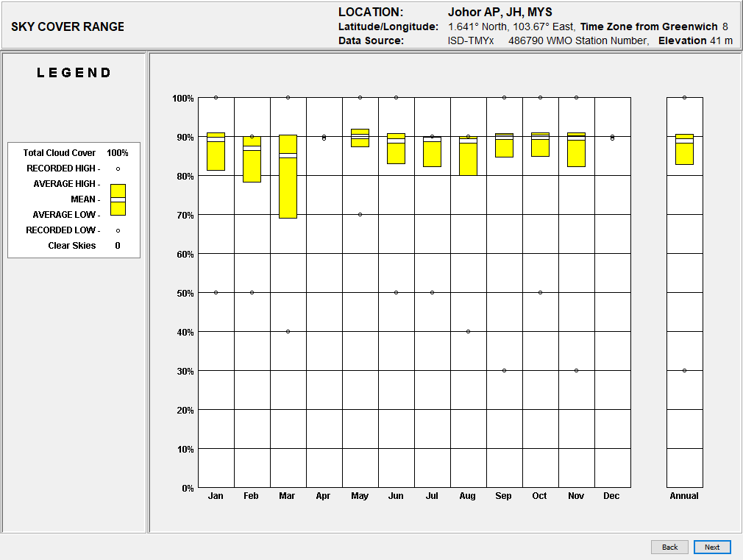Click the March yellow sky cover bar
Image resolution: width=743 pixels, height=560 pixels.
[288, 177]
